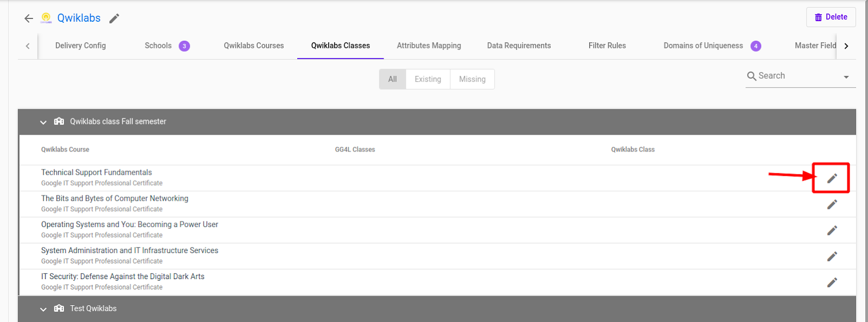Expand the Test Qwiklabs section chevron
This screenshot has width=868, height=322.
click(x=43, y=309)
